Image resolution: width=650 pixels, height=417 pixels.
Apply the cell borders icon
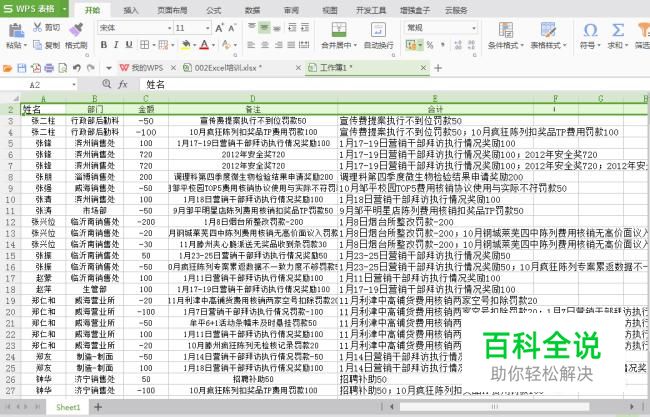coord(144,45)
